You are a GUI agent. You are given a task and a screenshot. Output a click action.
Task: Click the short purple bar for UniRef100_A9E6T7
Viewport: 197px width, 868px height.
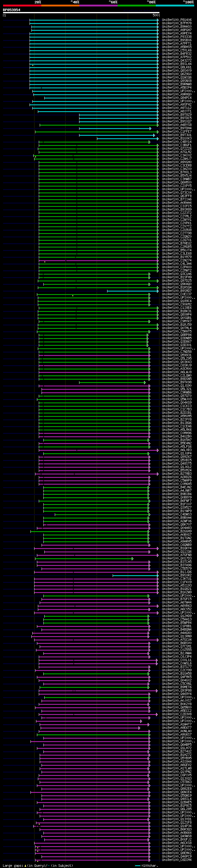click(90, 728)
